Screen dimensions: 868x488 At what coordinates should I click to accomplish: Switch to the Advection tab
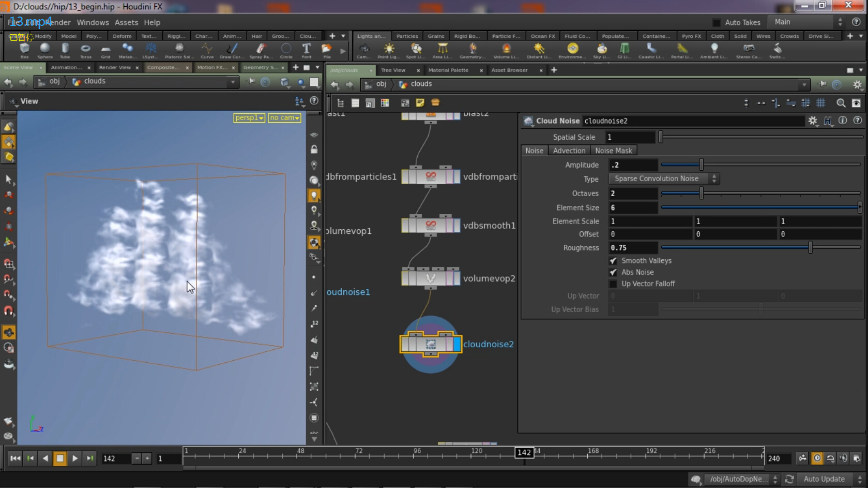[569, 151]
